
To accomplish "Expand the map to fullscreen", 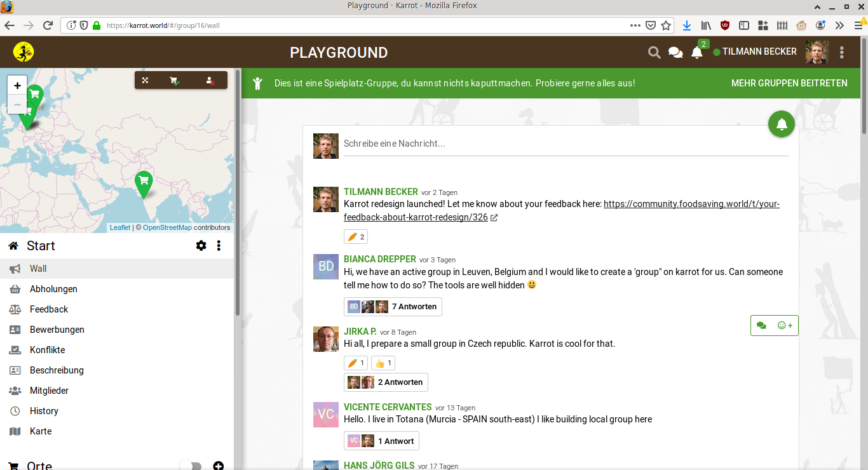I will click(x=145, y=80).
